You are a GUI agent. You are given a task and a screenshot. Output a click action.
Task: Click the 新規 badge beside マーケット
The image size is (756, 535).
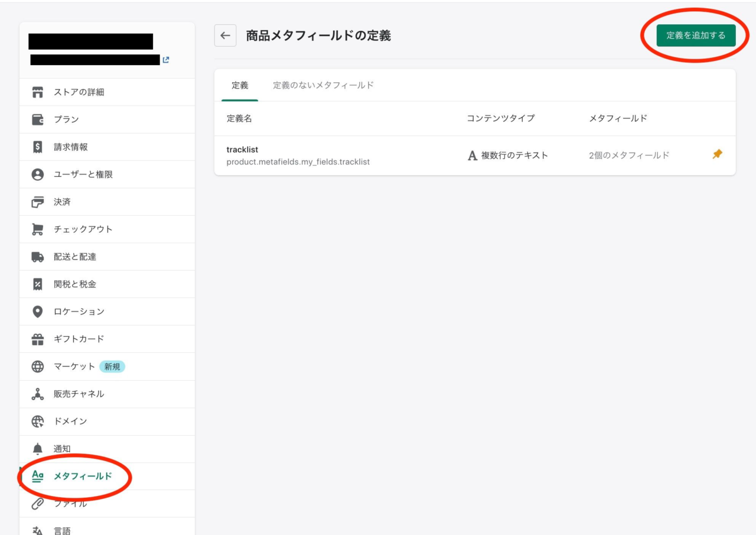(x=112, y=367)
